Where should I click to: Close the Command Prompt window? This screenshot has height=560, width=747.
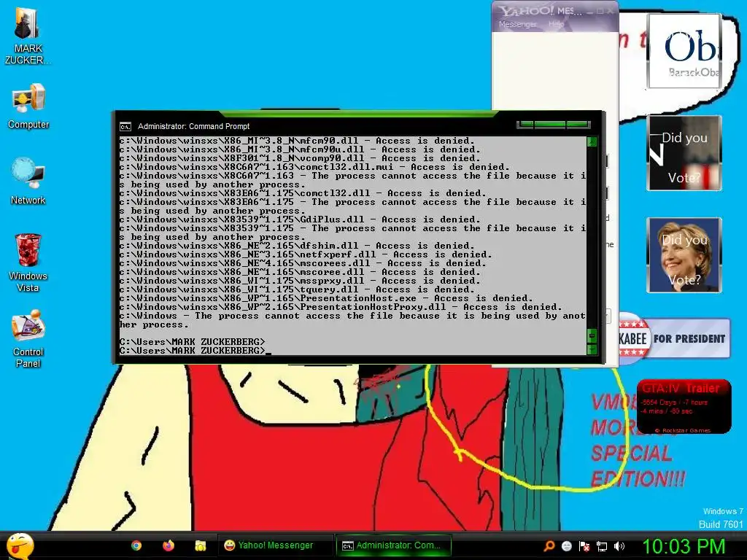(x=578, y=125)
